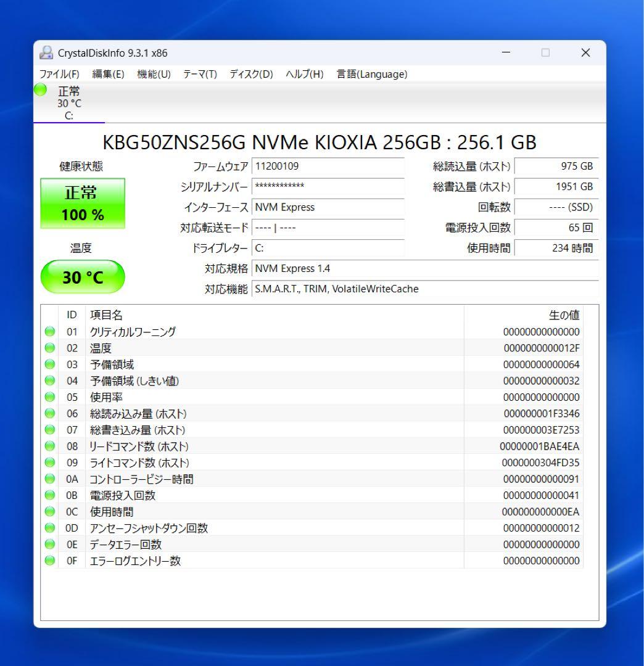Click the status icon for データエラー回数
Image resolution: width=644 pixels, height=666 pixels.
pos(49,544)
